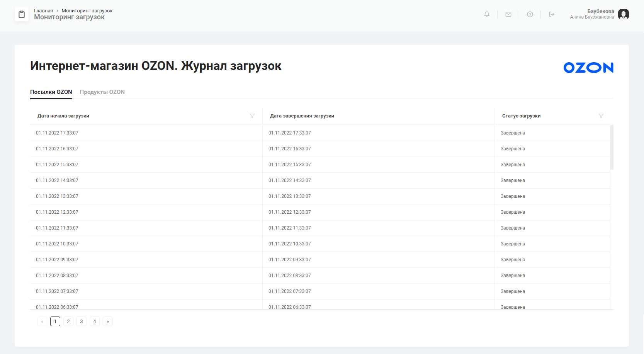
Task: Open the filter for Статус загрузки
Action: [x=601, y=116]
